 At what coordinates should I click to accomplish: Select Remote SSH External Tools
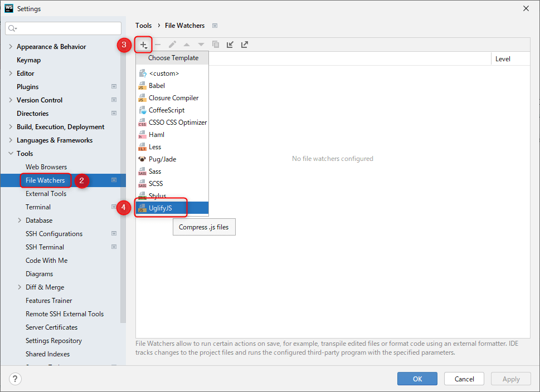click(x=65, y=314)
